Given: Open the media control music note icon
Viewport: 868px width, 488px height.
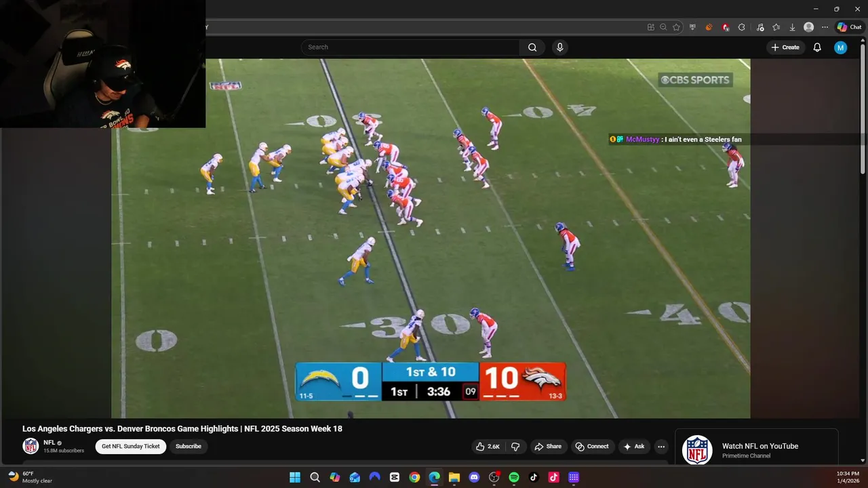Looking at the screenshot, I should tap(759, 27).
